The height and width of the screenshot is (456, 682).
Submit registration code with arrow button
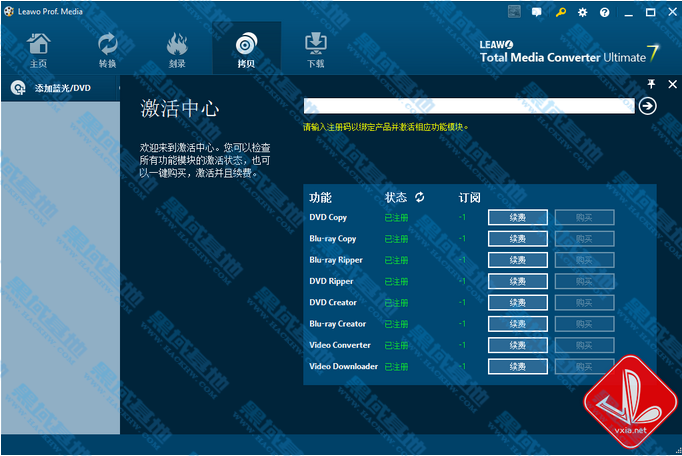(648, 106)
